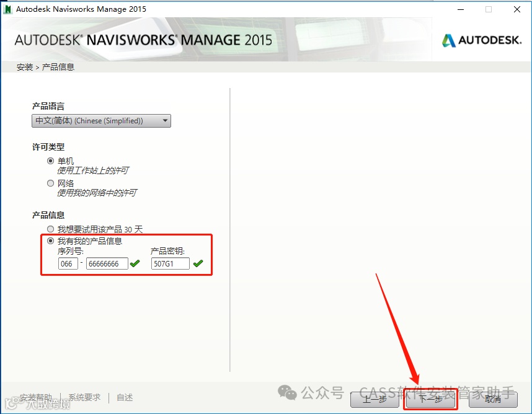Close the Navisworks installer window
This screenshot has width=532, height=414.
[x=517, y=9]
